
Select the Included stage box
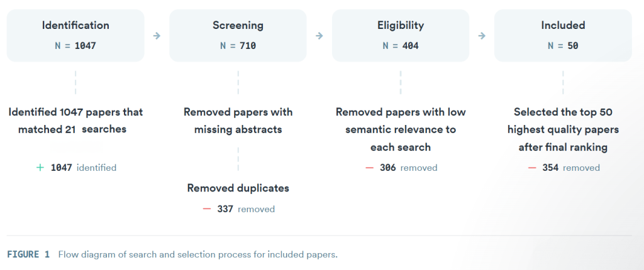coord(563,35)
